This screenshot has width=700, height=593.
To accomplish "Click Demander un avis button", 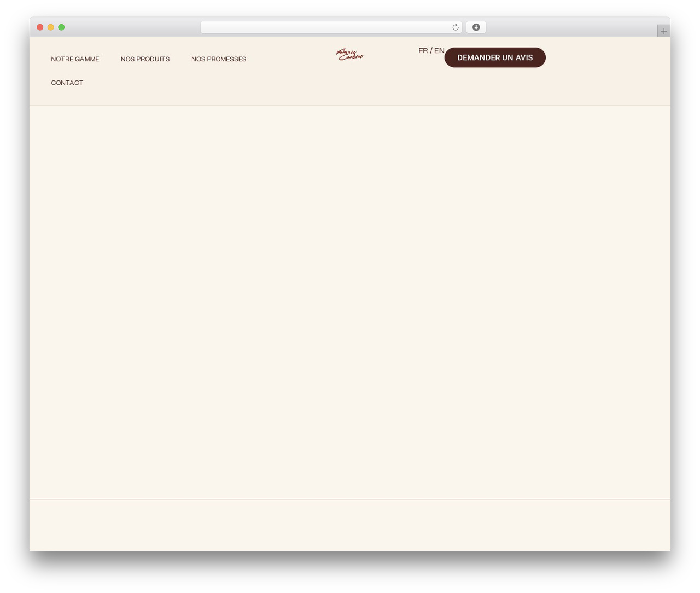I will (495, 57).
